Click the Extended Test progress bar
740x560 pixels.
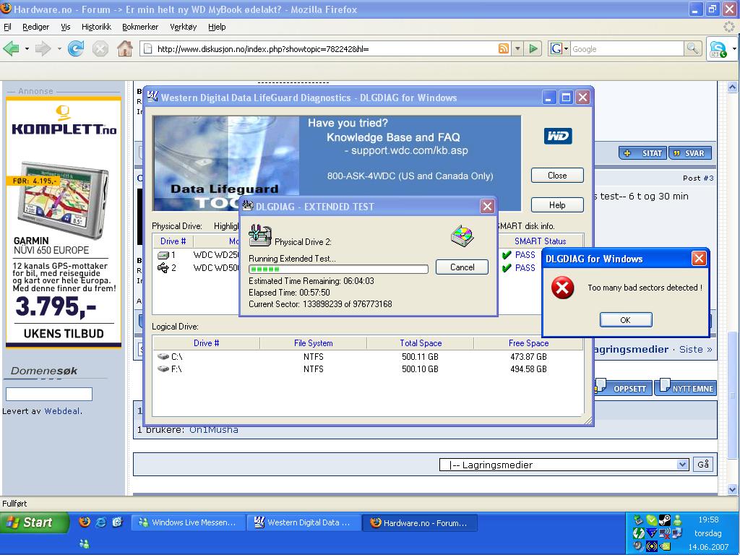pos(338,270)
